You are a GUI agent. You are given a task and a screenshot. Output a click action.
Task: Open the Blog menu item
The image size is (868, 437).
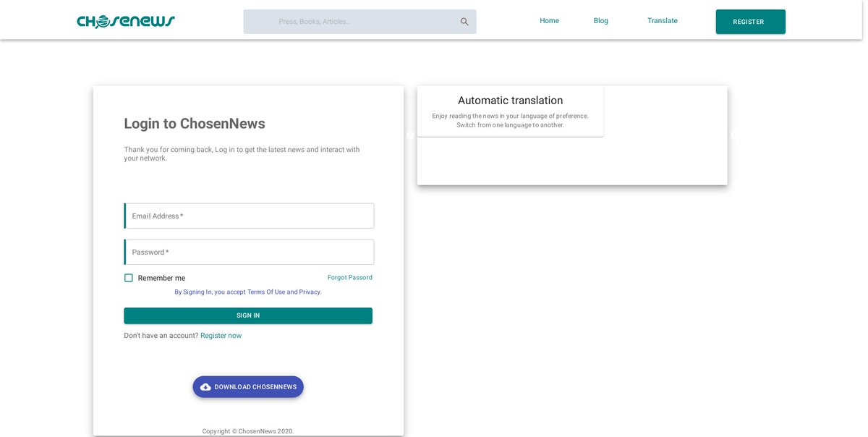[x=601, y=21]
